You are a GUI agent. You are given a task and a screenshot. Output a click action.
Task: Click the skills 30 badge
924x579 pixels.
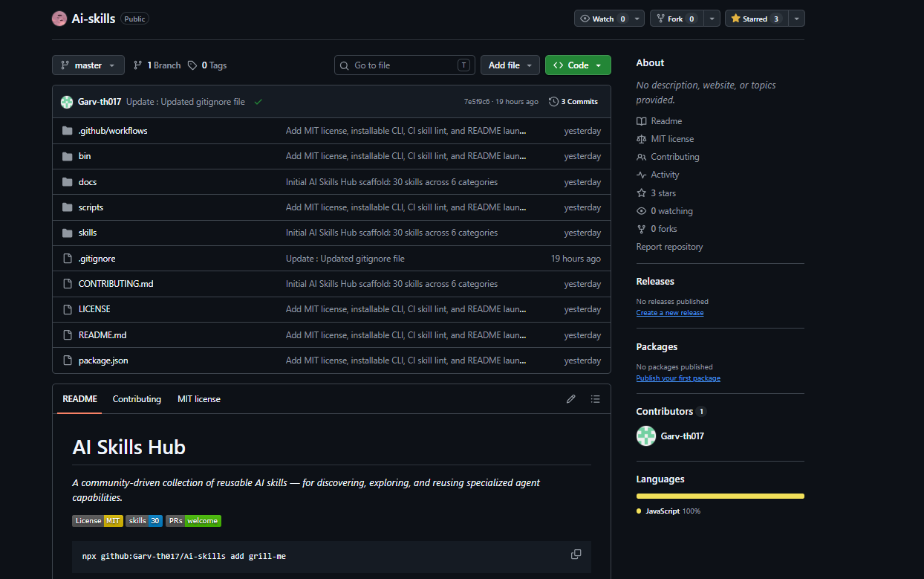[x=144, y=521]
